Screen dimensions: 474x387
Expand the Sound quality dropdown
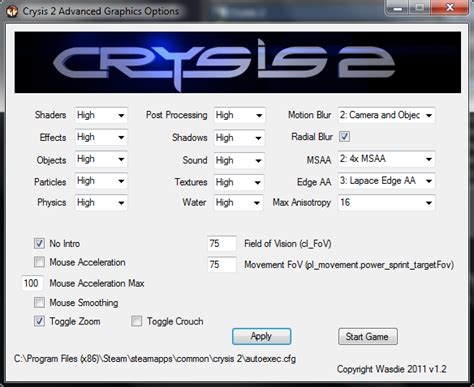tap(239, 160)
